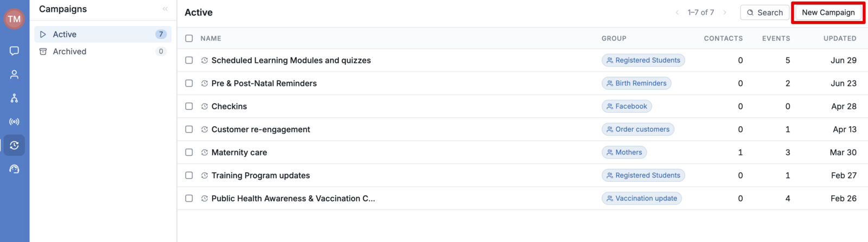Go to next page arrow

(x=725, y=12)
